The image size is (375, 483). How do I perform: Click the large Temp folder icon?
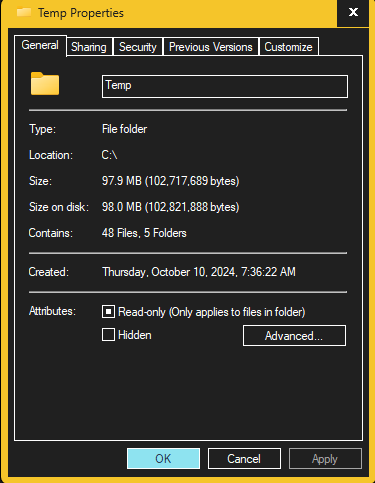45,84
